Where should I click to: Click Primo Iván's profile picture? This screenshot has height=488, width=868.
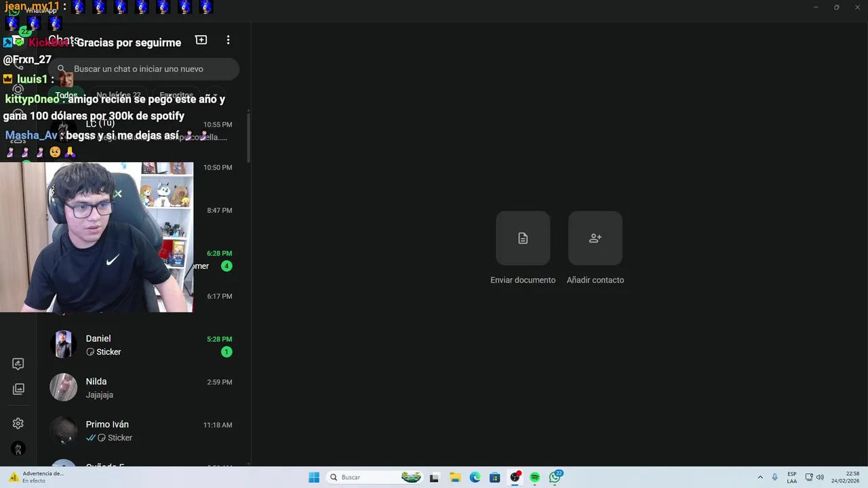pos(63,430)
